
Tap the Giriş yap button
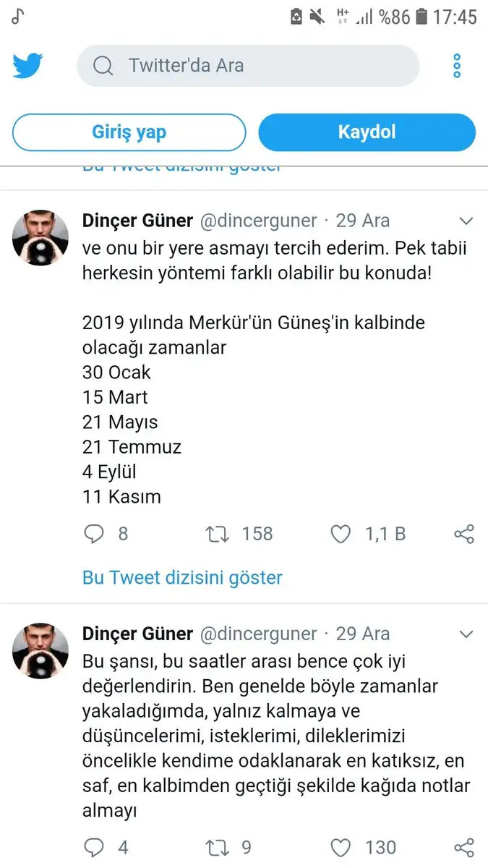[129, 132]
